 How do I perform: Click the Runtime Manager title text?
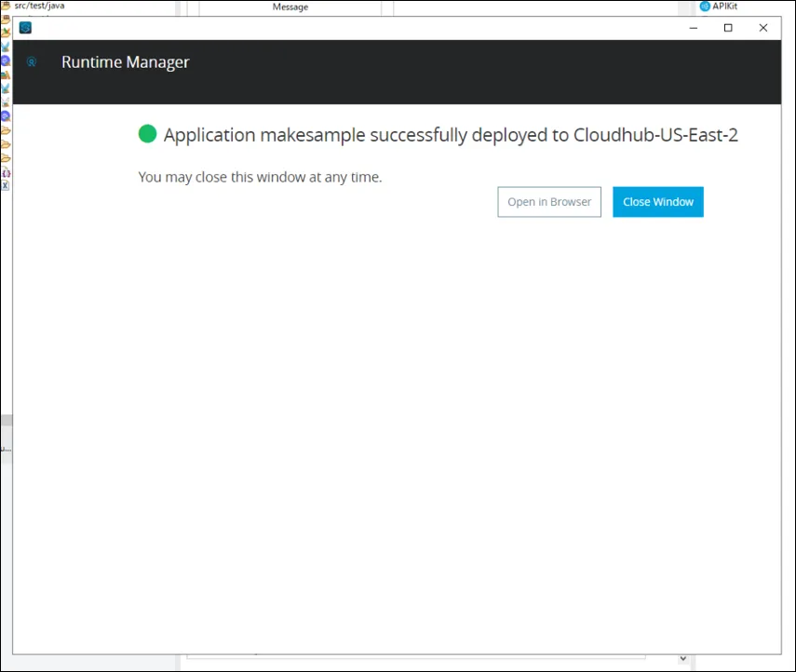(x=126, y=62)
